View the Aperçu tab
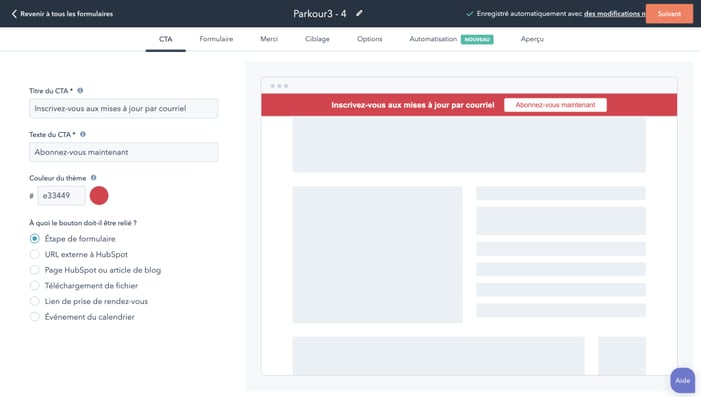Image resolution: width=701 pixels, height=397 pixels. pyautogui.click(x=532, y=39)
